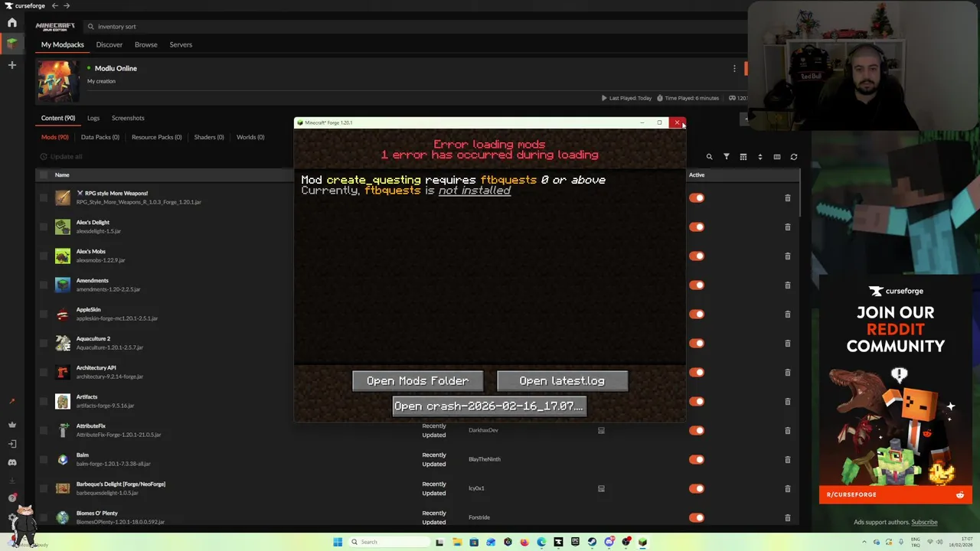Open Steam from the taskbar
The width and height of the screenshot is (980, 551).
point(592,542)
